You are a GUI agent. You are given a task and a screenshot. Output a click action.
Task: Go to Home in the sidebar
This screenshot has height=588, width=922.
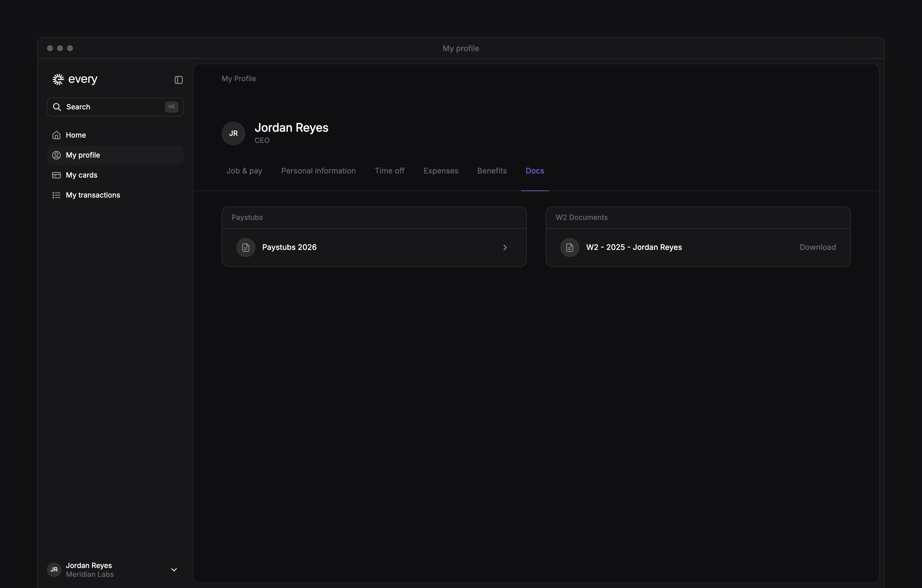coord(115,135)
